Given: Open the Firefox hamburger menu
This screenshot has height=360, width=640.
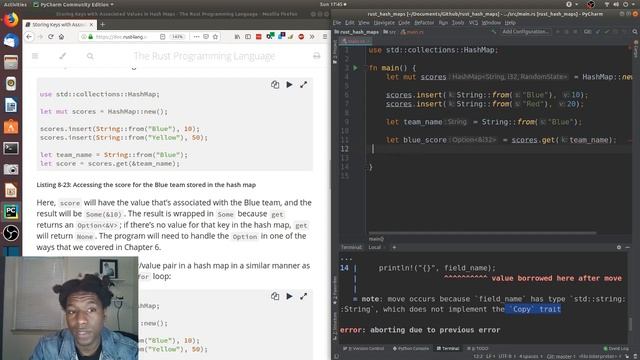Looking at the screenshot, I should [325, 37].
